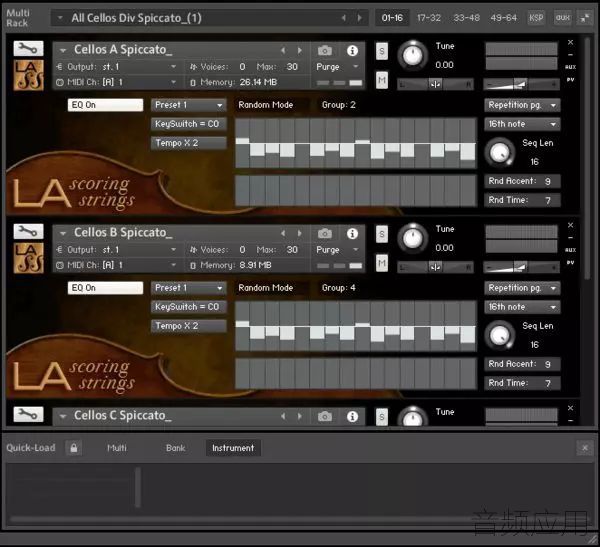The image size is (600, 547).
Task: Toggle Tempo X 2 in Cellos B
Action: click(189, 326)
